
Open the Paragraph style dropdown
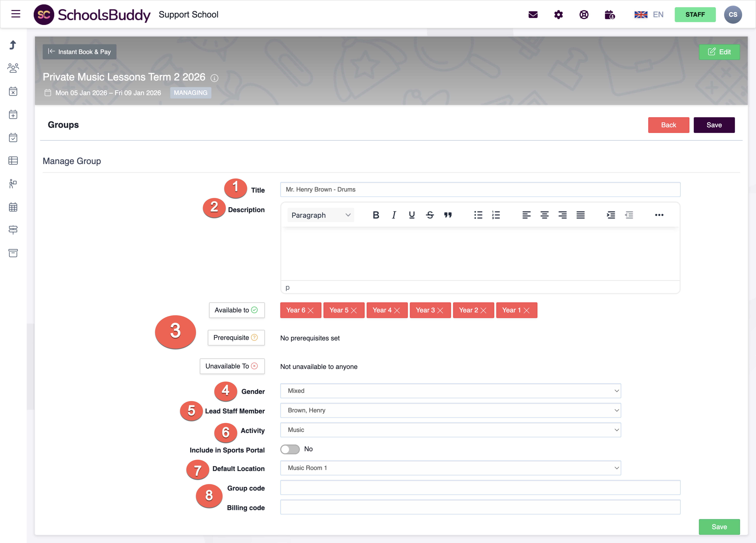tap(320, 215)
